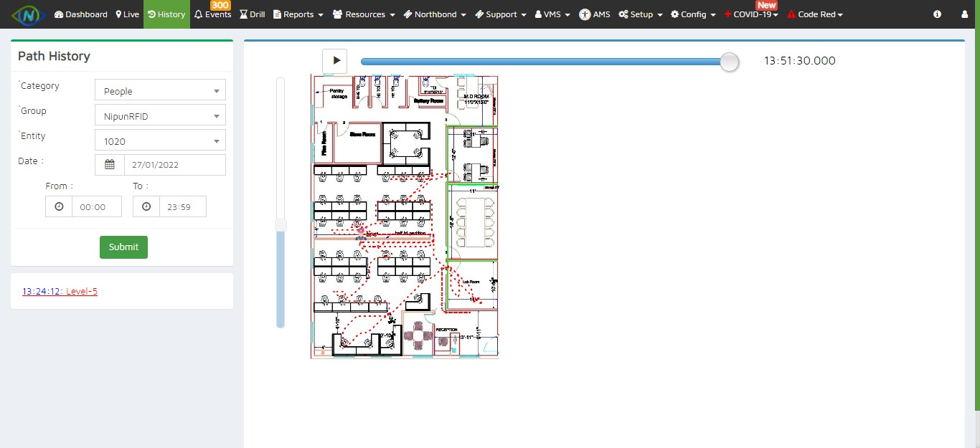Click the clock icon for From time
Viewport: 980px width, 448px height.
[x=59, y=206]
